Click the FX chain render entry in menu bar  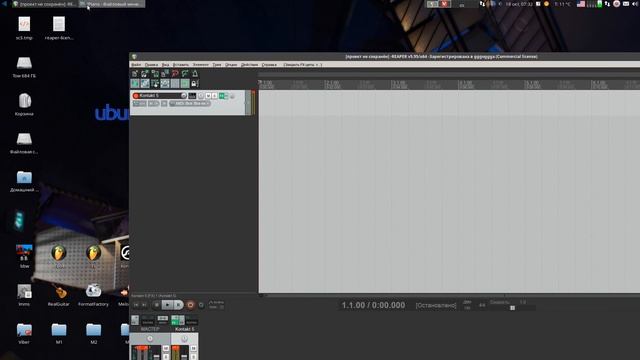302,64
